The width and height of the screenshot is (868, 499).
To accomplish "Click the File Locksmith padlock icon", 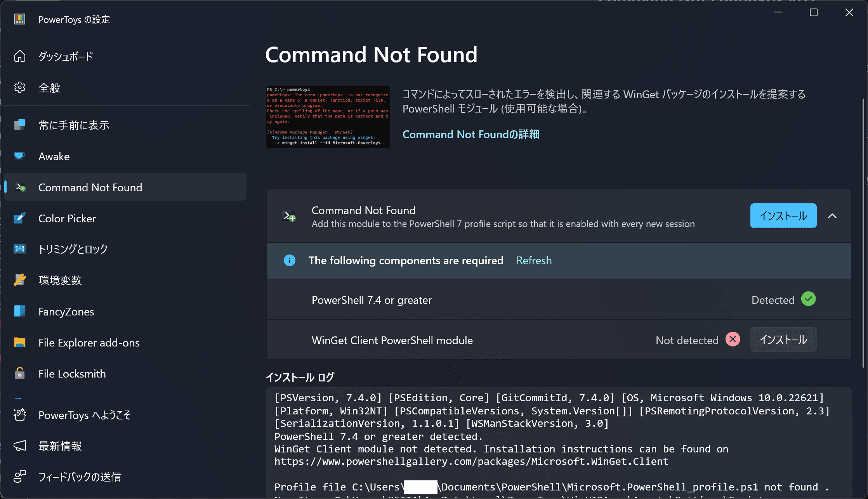I will pos(20,374).
